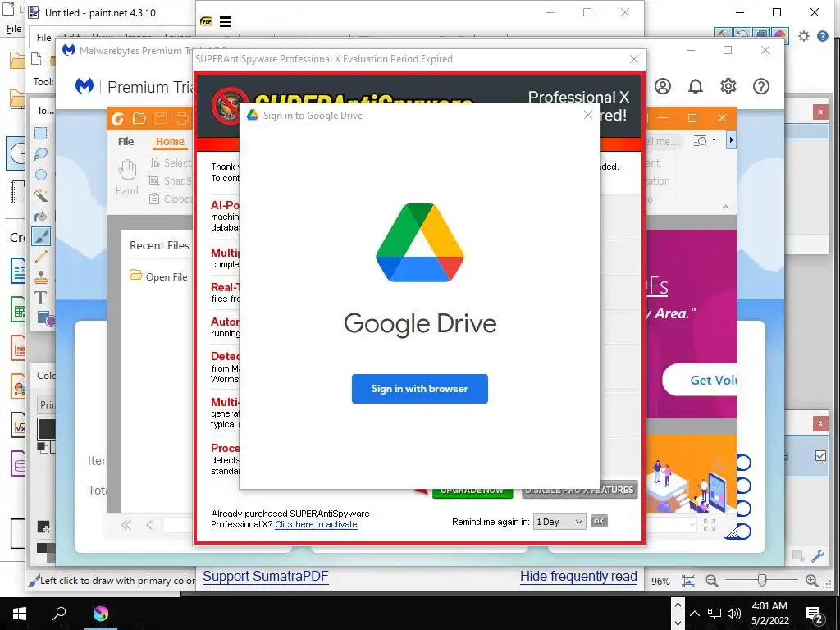The image size is (840, 630).
Task: Select Clone Stamp tool in paint.net
Action: pos(41,277)
